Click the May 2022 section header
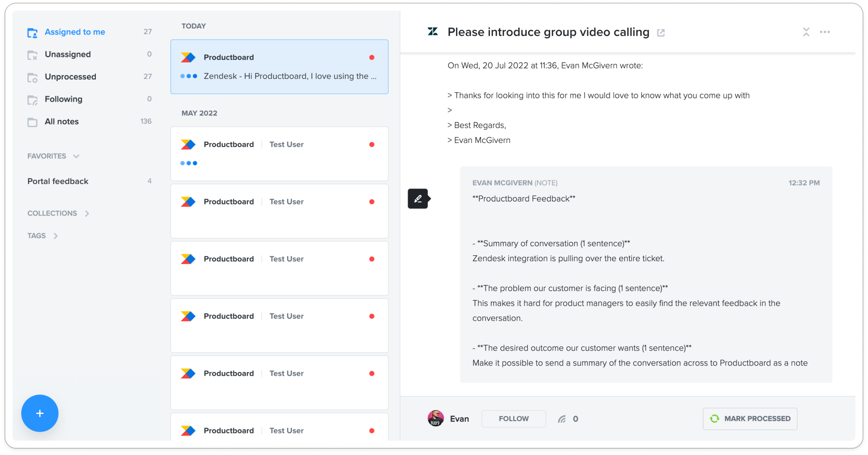This screenshot has height=455, width=868. 199,113
